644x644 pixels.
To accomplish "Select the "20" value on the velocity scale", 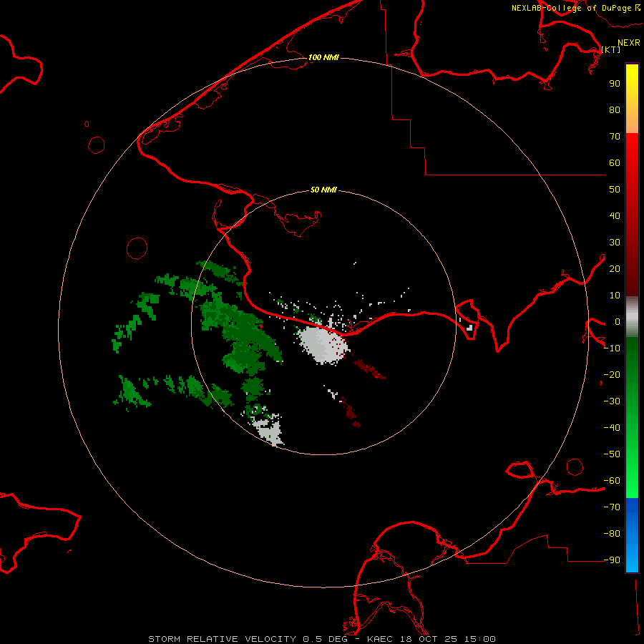I will pos(615,268).
